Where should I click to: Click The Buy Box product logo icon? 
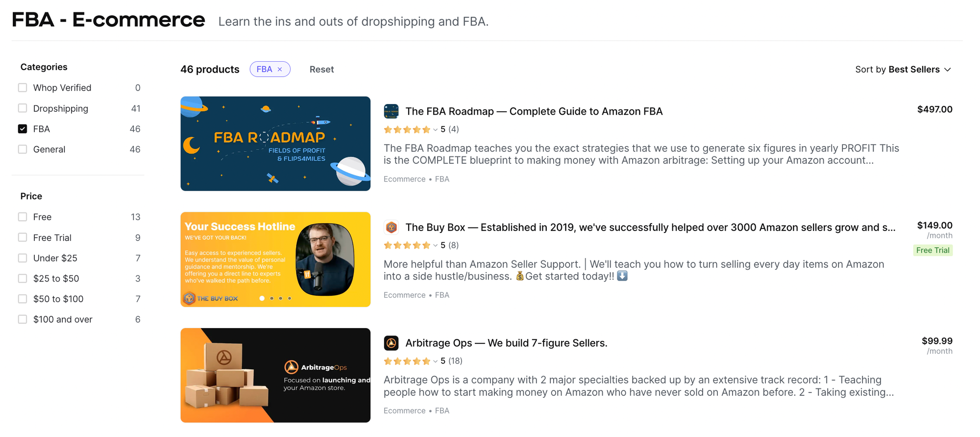click(392, 227)
